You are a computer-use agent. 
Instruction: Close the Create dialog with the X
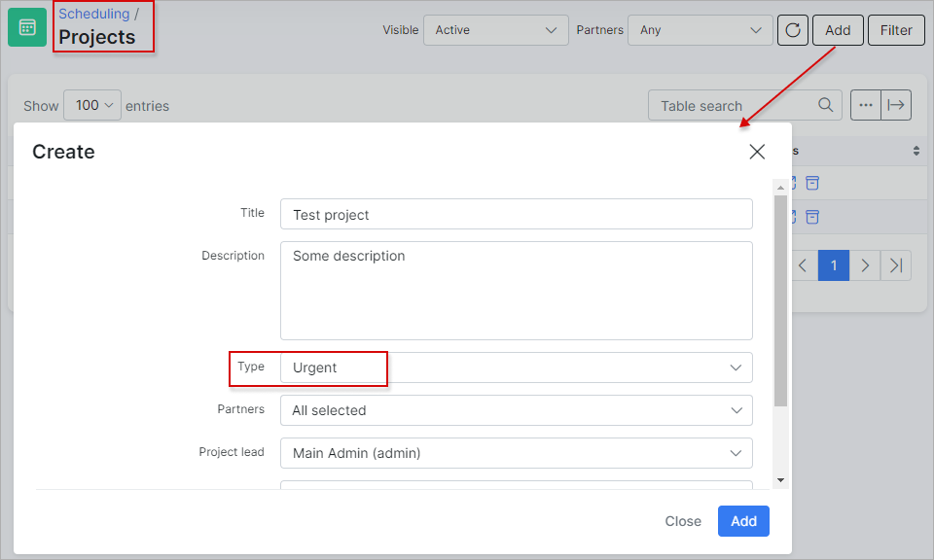(757, 152)
